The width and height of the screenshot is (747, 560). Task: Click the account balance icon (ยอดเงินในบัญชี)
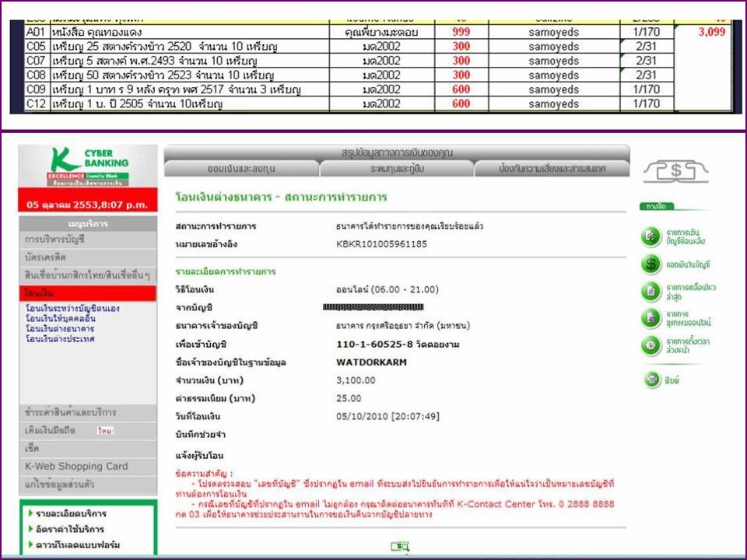[651, 264]
